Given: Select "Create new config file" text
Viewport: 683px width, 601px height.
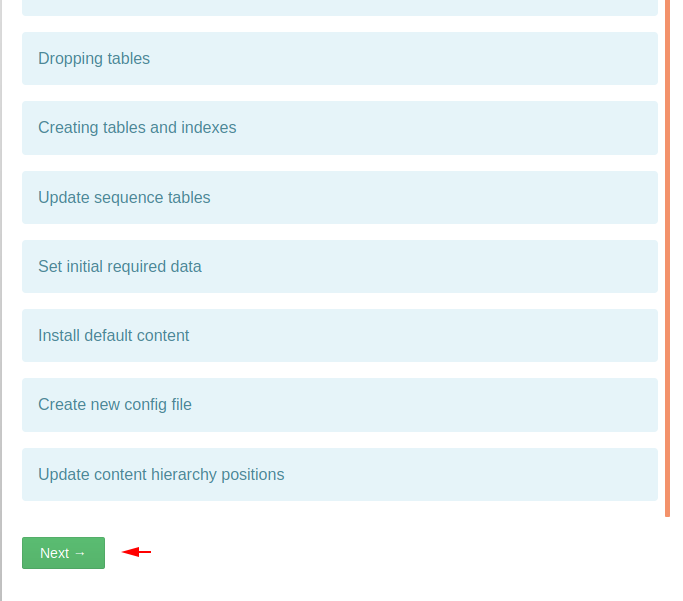Looking at the screenshot, I should coord(115,405).
